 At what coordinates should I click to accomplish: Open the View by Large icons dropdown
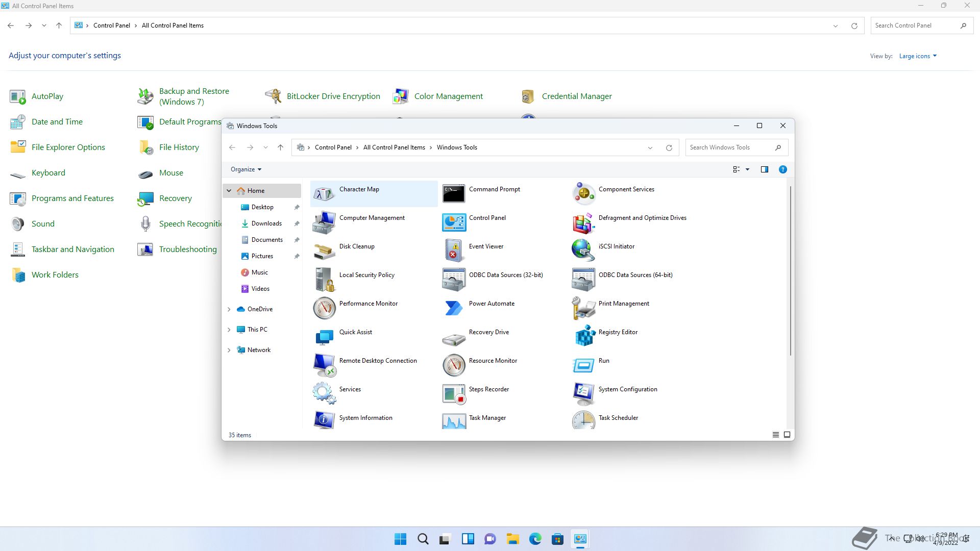pos(918,56)
